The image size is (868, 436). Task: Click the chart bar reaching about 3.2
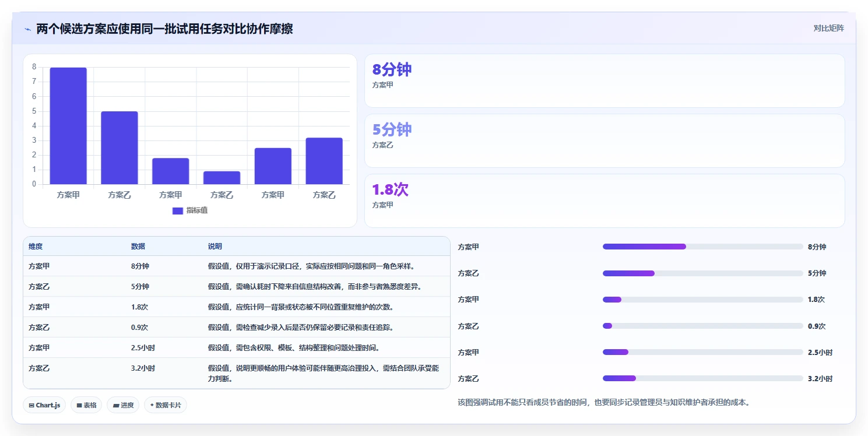click(x=324, y=161)
